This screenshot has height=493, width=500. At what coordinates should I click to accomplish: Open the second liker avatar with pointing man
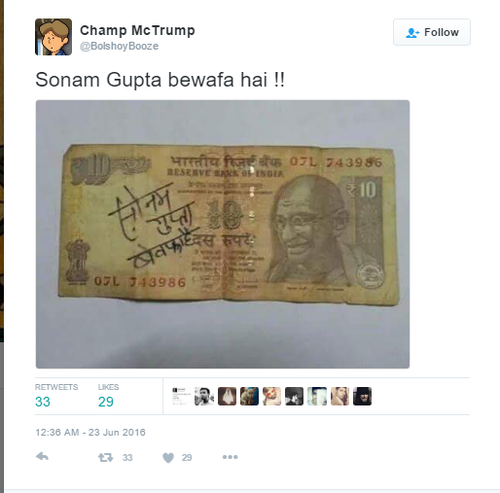tap(204, 396)
